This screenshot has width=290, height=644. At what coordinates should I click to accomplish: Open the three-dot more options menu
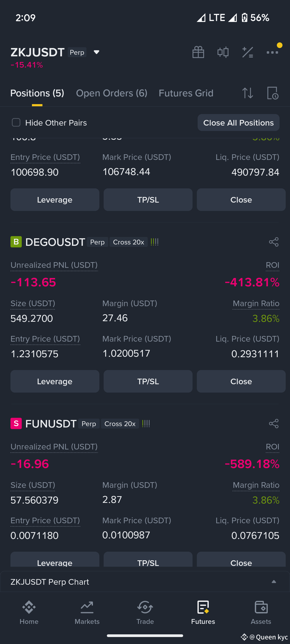point(272,52)
